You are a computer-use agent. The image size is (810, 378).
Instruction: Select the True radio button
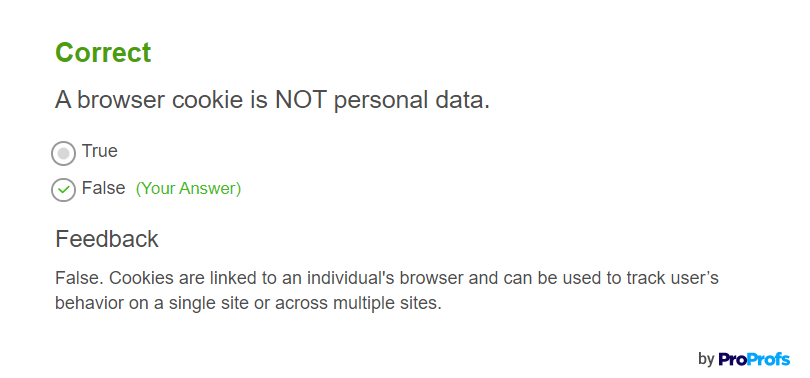(64, 153)
